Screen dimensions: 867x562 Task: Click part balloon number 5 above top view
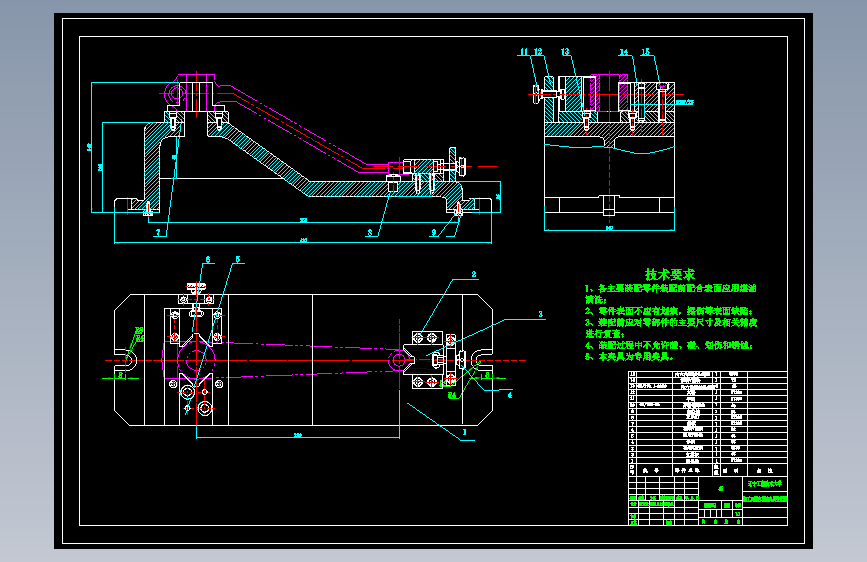(x=238, y=259)
